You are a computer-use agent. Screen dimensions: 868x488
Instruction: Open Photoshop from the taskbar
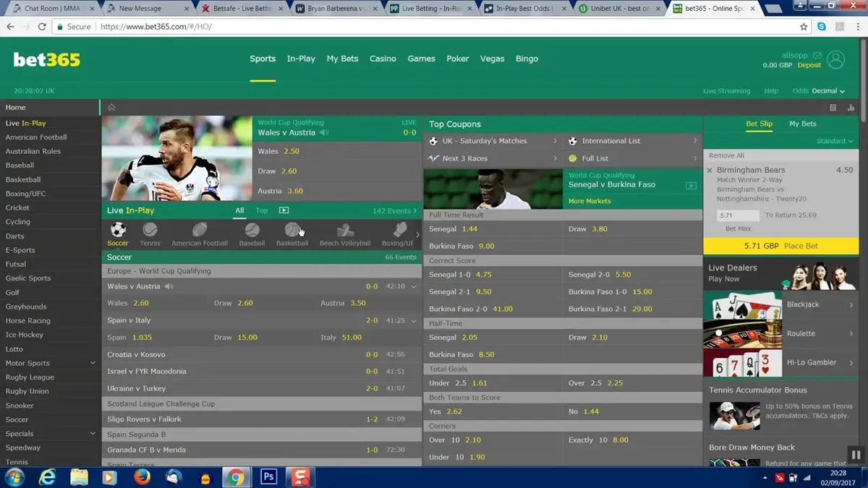click(268, 477)
